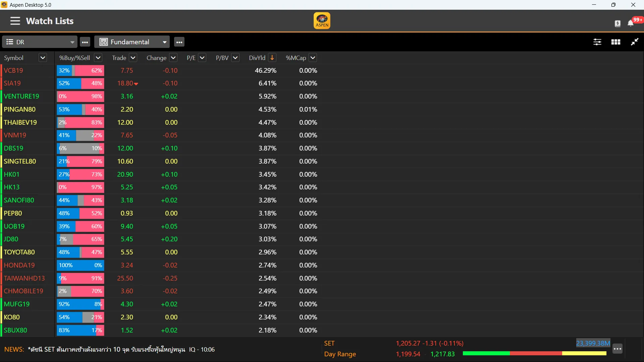Screen dimensions: 644x362
Task: Open the hamburger main menu
Action: 15,21
